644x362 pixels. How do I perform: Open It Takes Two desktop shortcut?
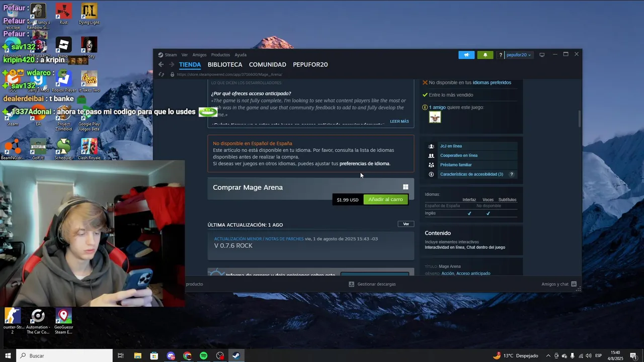[89, 80]
